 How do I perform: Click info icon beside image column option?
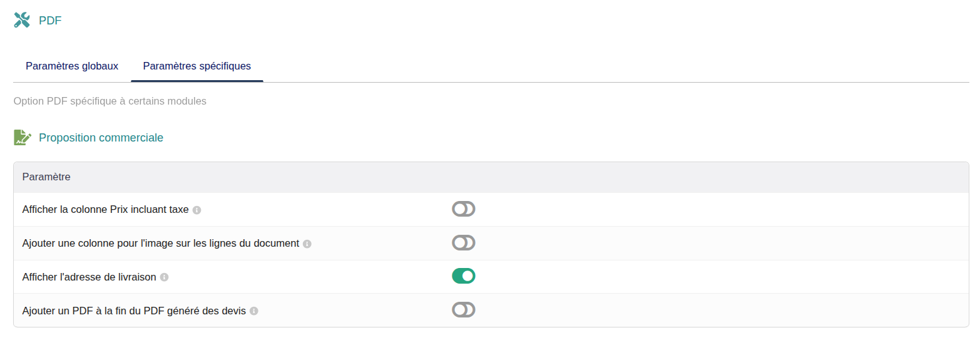point(307,244)
